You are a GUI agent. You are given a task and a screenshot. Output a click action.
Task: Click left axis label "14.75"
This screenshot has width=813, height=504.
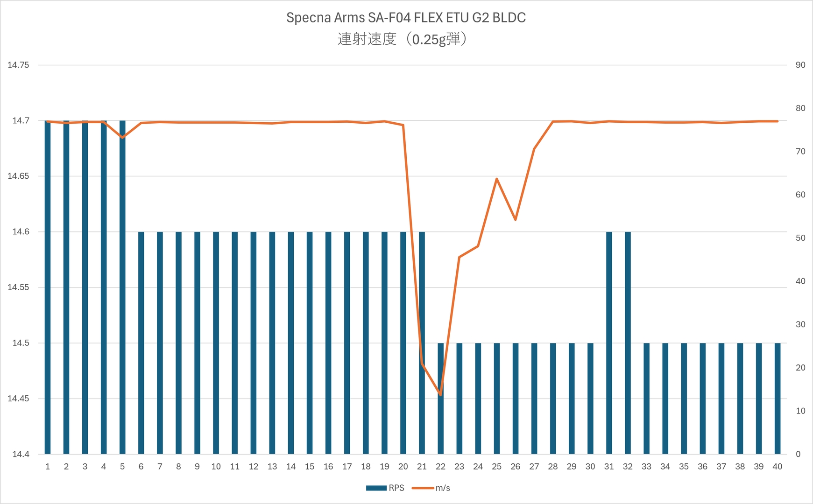18,65
